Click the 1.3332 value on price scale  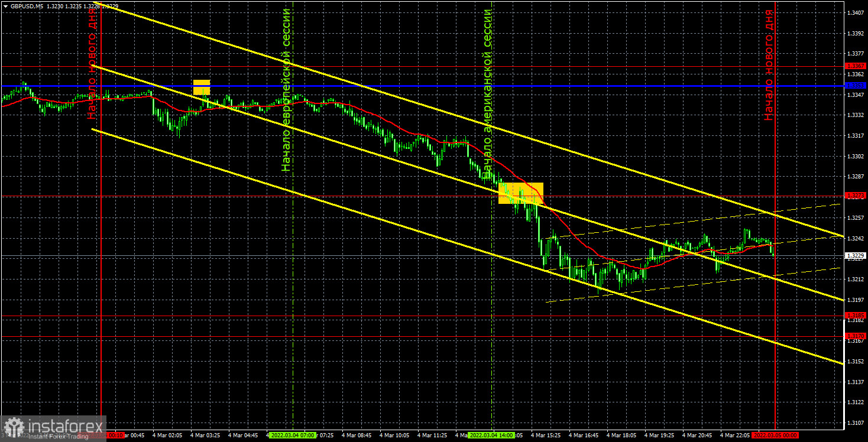(x=856, y=115)
